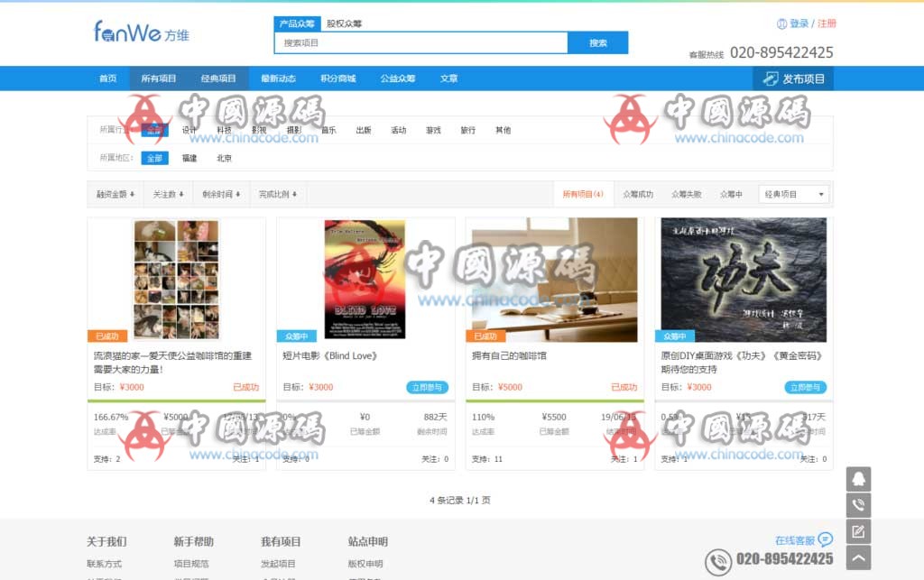Open feedback via the pencil sidebar icon

click(858, 530)
